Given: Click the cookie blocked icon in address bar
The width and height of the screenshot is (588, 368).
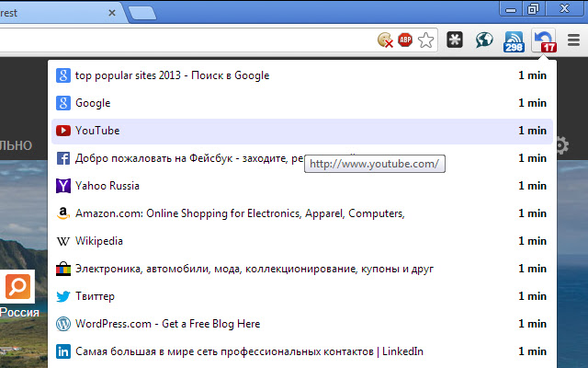Looking at the screenshot, I should click(385, 40).
